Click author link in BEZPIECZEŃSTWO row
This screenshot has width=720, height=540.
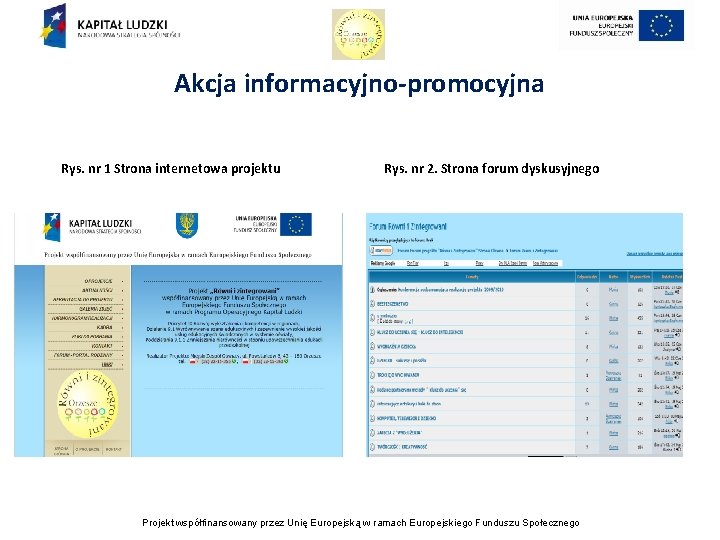613,304
